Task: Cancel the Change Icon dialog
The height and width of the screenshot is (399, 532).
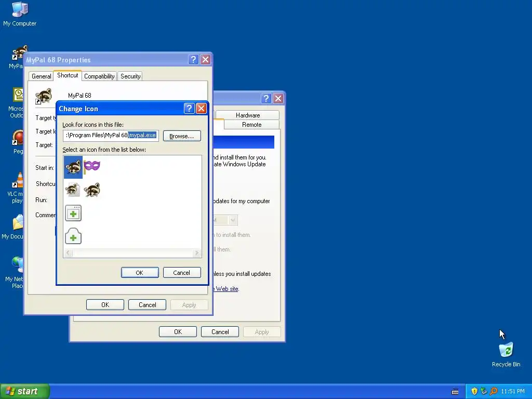Action: (x=182, y=272)
